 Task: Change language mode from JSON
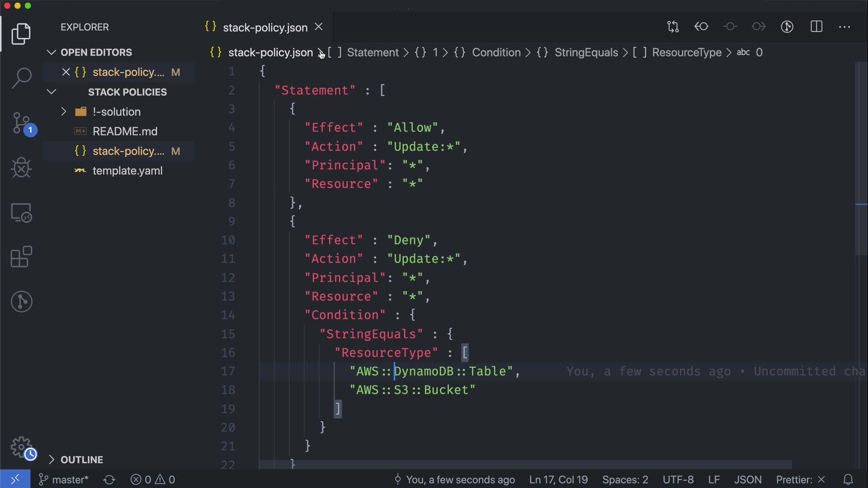pyautogui.click(x=747, y=479)
